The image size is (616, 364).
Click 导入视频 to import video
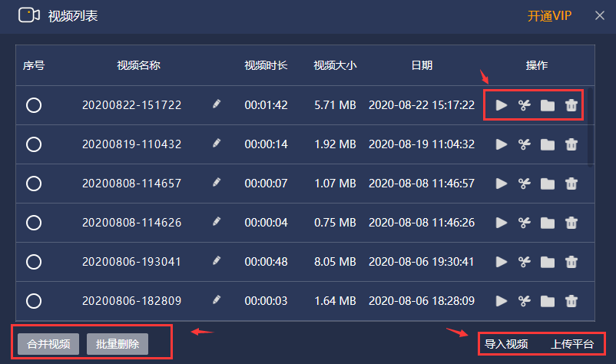(x=506, y=344)
